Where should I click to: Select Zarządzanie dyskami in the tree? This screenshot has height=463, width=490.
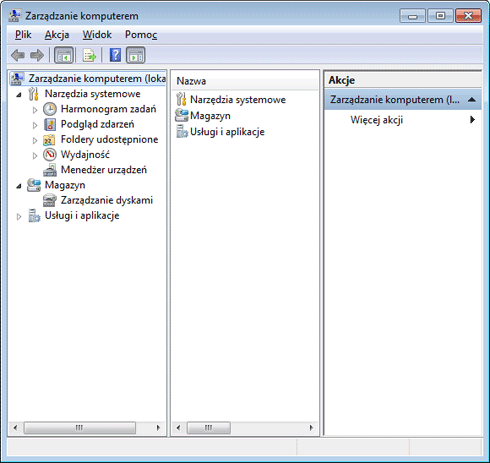(x=107, y=200)
